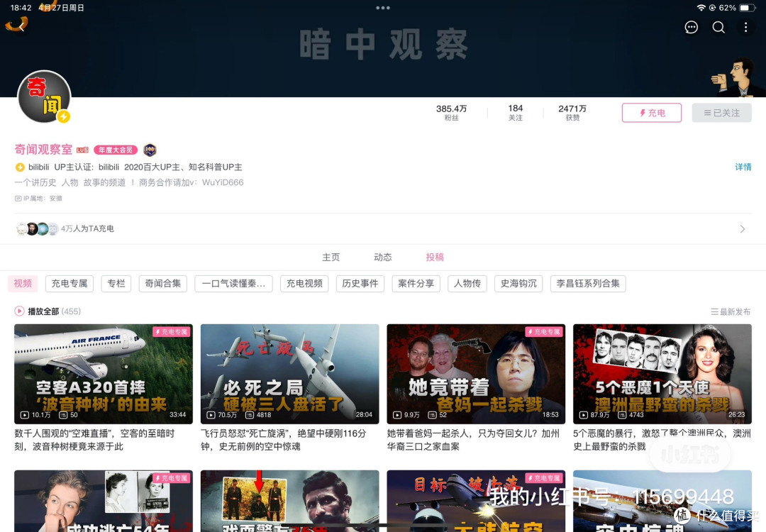Select the 史海钩沉 filter chip
Viewport: 766px width, 532px height.
(x=518, y=283)
